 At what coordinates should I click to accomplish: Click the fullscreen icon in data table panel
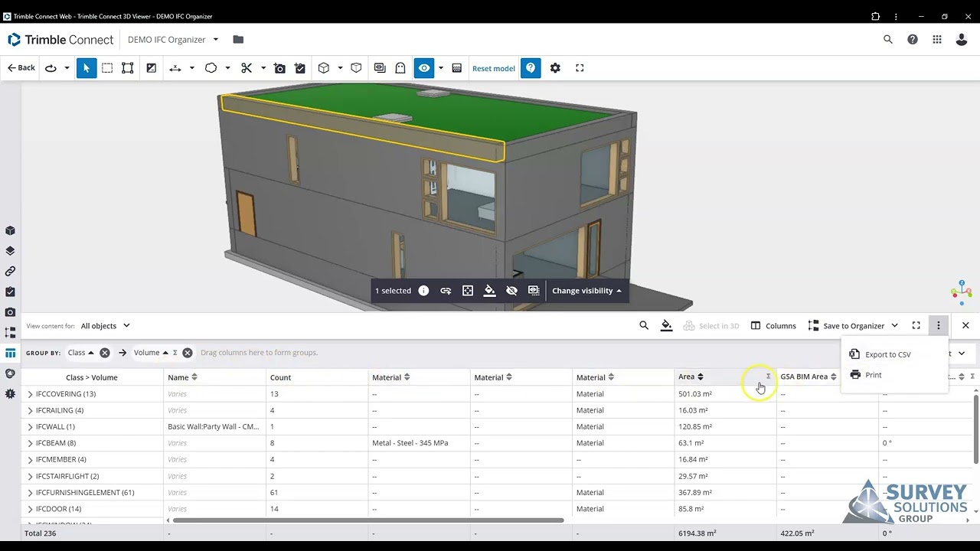click(x=916, y=325)
